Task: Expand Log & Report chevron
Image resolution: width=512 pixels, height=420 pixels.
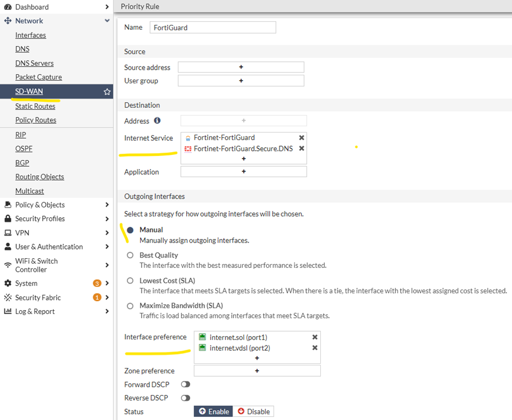Action: pyautogui.click(x=107, y=311)
